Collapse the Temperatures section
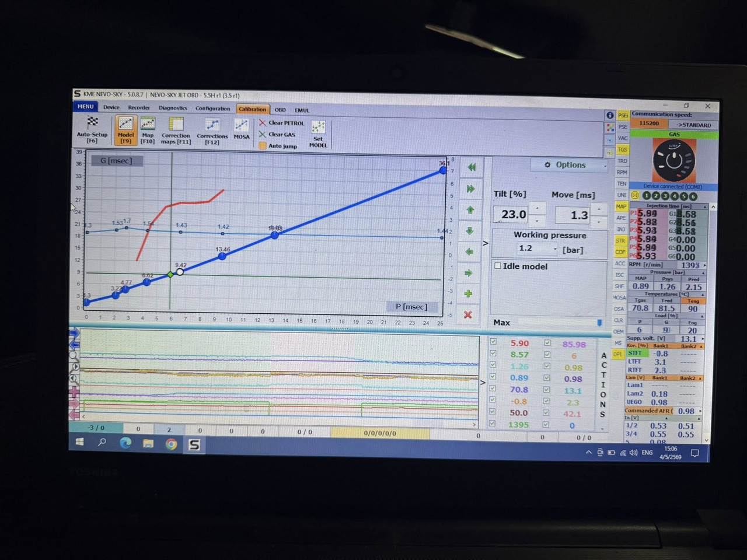The image size is (747, 560). click(703, 294)
